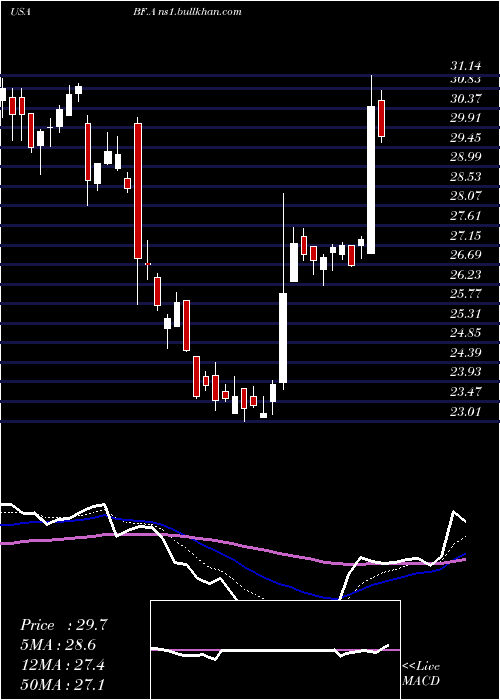Click the 25.31 price axis label
Image resolution: width=500 pixels, height=700 pixels.
466,313
